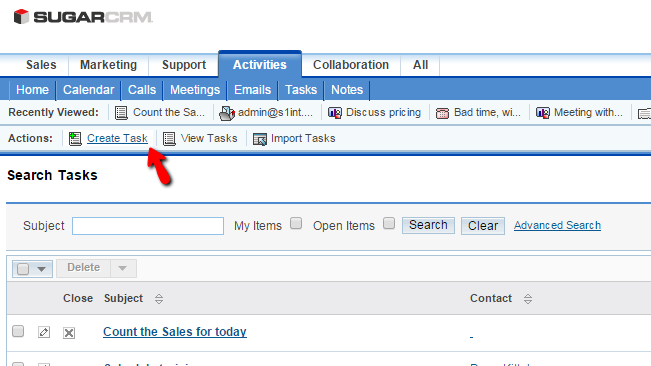651x366 pixels.
Task: Sort by the Subject column arrows
Action: point(159,299)
